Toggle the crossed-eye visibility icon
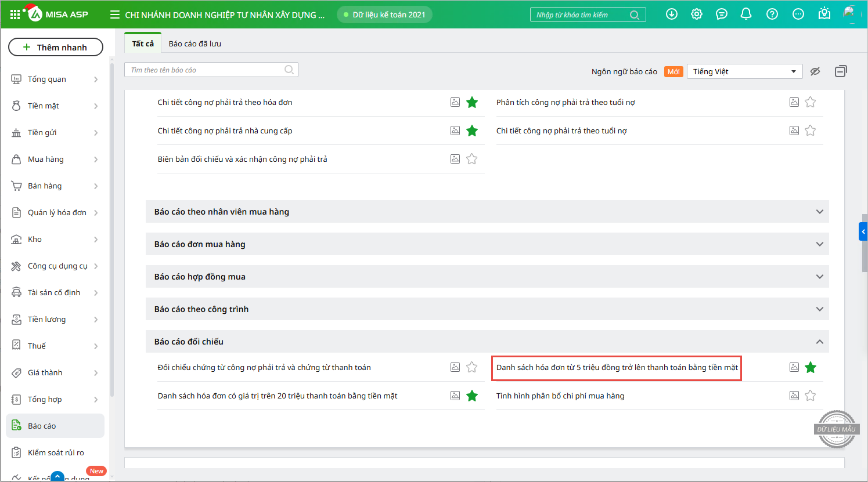Screen dimensions: 868x482 click(x=815, y=71)
